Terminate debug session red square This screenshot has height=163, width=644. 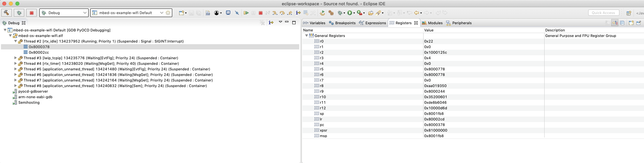click(x=260, y=13)
